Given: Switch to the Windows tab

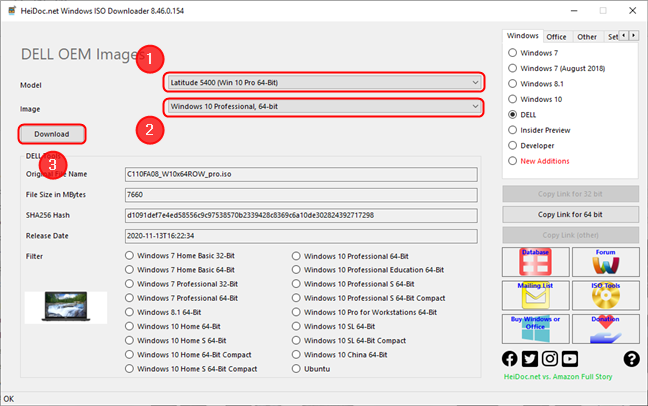Looking at the screenshot, I should [x=523, y=36].
